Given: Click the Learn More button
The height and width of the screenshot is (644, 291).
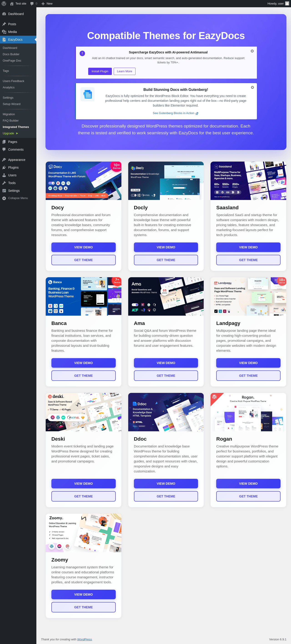Looking at the screenshot, I should coord(124,71).
